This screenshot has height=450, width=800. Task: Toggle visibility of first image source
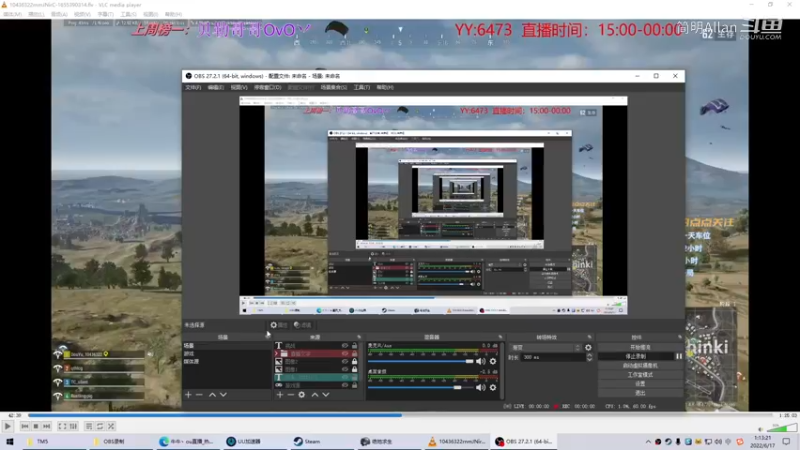345,362
